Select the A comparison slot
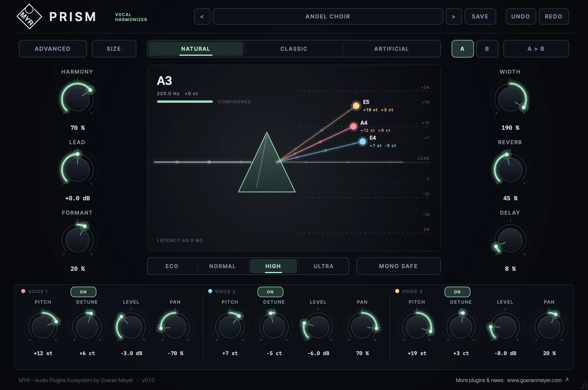Image resolution: width=588 pixels, height=390 pixels. coord(463,49)
